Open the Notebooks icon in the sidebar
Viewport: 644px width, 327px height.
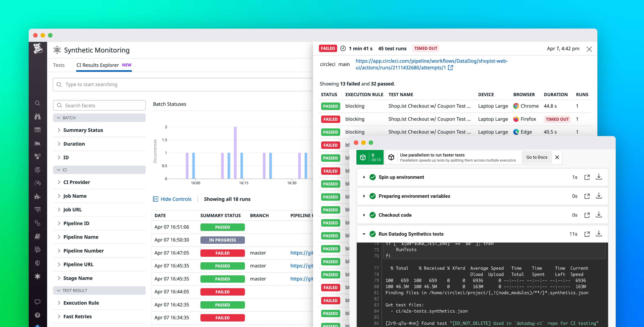37,236
